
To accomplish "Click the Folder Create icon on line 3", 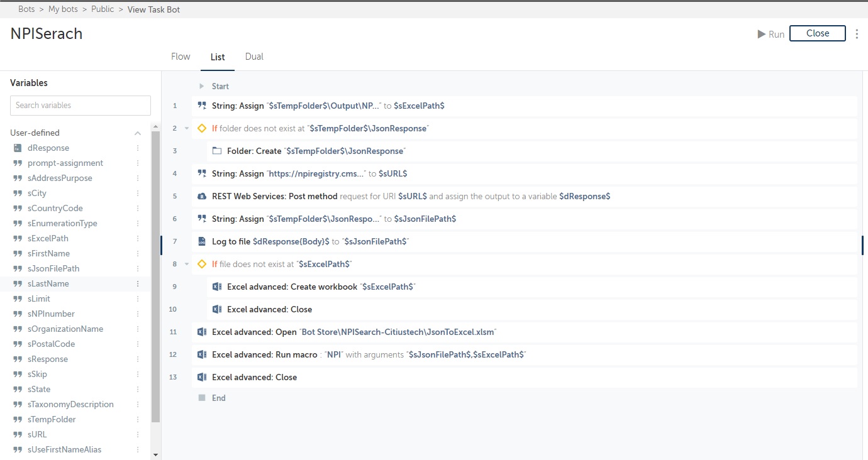I will tap(217, 151).
